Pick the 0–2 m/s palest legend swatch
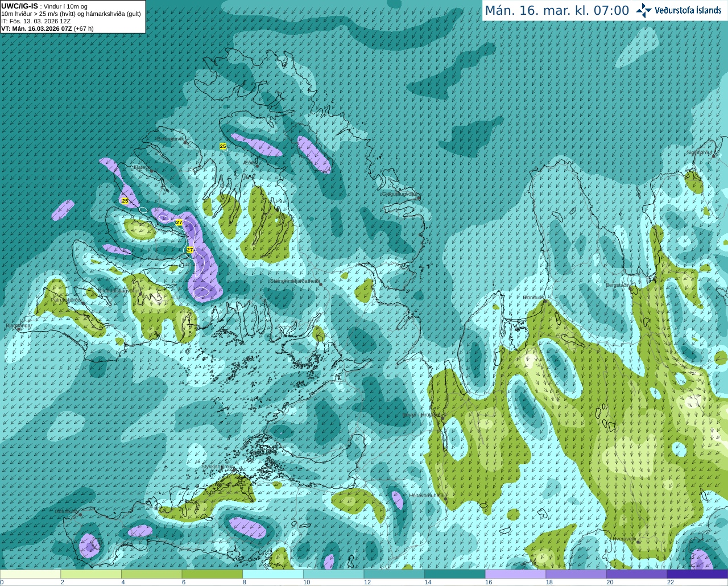This screenshot has height=586, width=728. (30, 574)
